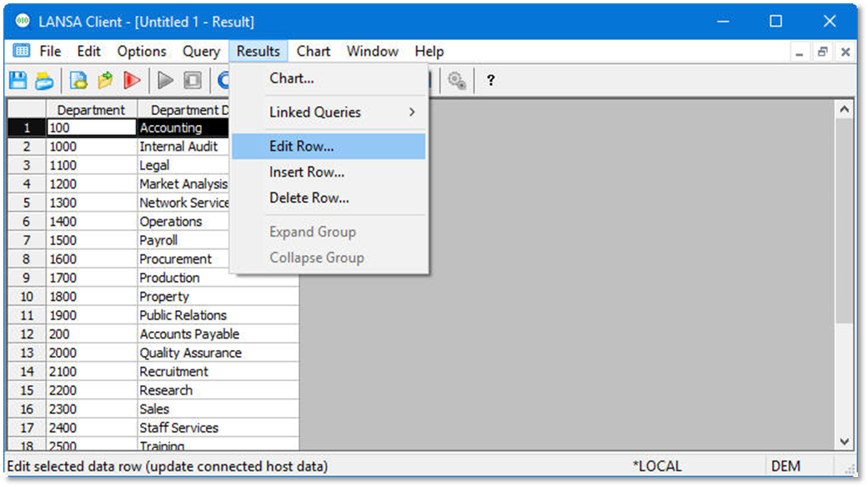Image resolution: width=868 pixels, height=487 pixels.
Task: Click the 2400 department cell
Action: 92,428
